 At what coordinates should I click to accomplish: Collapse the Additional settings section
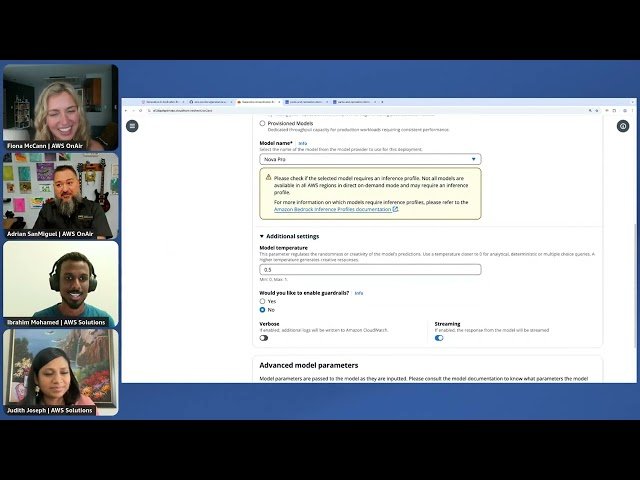[x=289, y=236]
